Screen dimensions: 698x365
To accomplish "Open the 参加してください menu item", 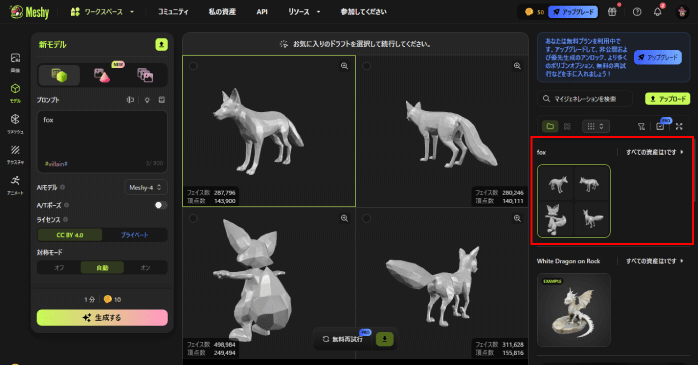I will point(363,12).
